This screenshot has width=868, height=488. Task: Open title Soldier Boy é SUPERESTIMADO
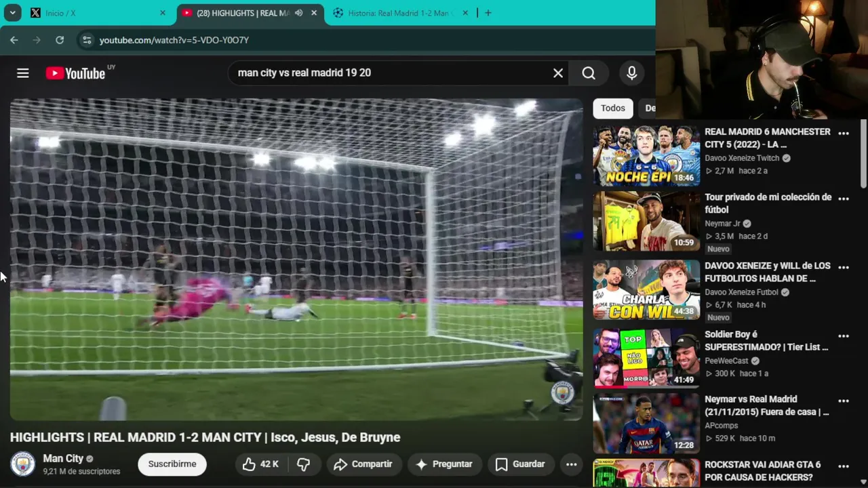766,340
